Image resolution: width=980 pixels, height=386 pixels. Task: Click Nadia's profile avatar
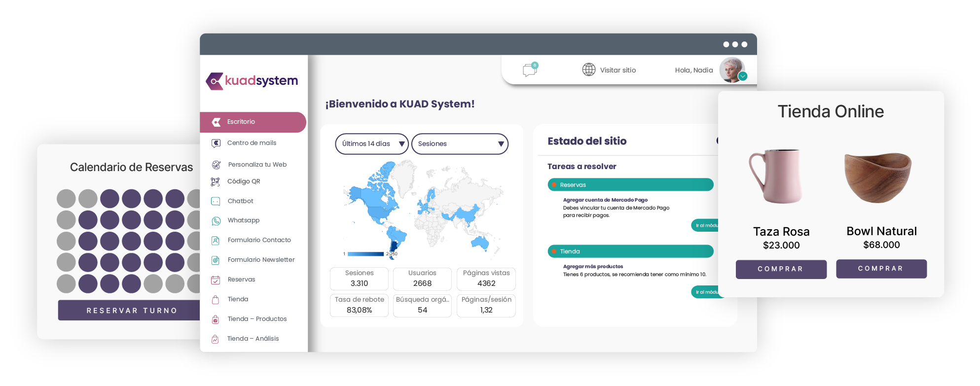(732, 70)
